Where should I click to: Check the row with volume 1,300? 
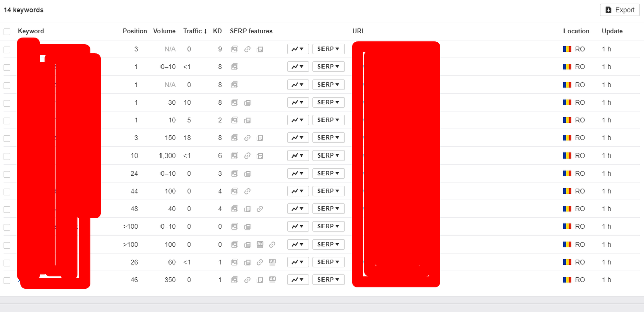(7, 157)
